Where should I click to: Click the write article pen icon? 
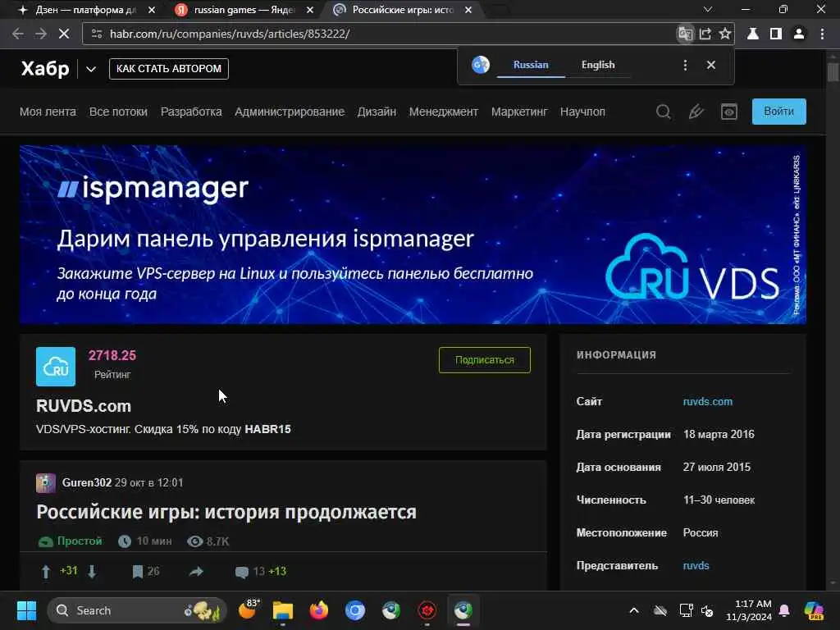696,112
